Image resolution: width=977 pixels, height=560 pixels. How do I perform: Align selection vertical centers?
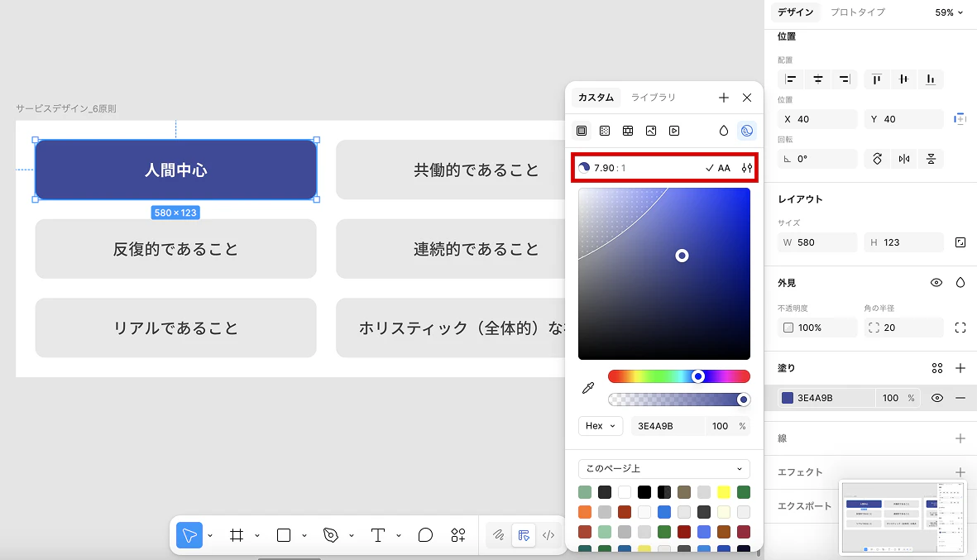click(x=903, y=79)
